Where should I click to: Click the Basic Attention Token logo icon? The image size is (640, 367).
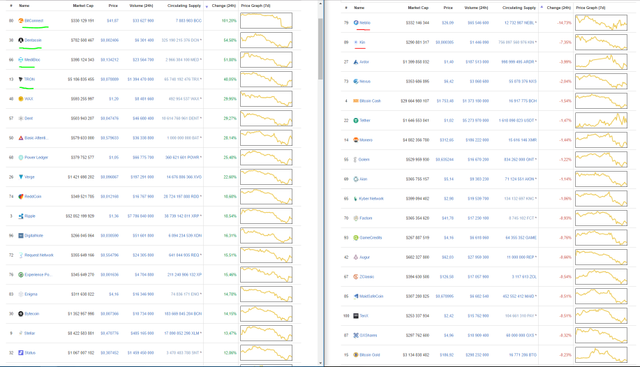[21, 138]
